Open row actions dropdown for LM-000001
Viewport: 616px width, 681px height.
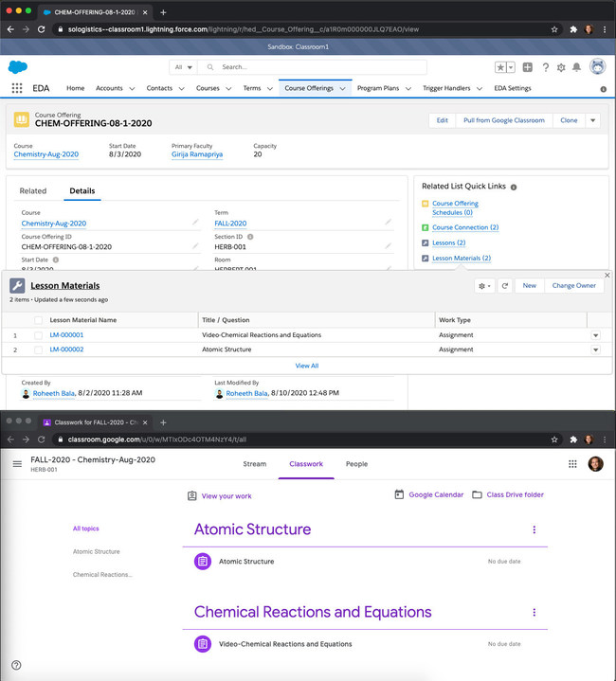click(x=595, y=335)
